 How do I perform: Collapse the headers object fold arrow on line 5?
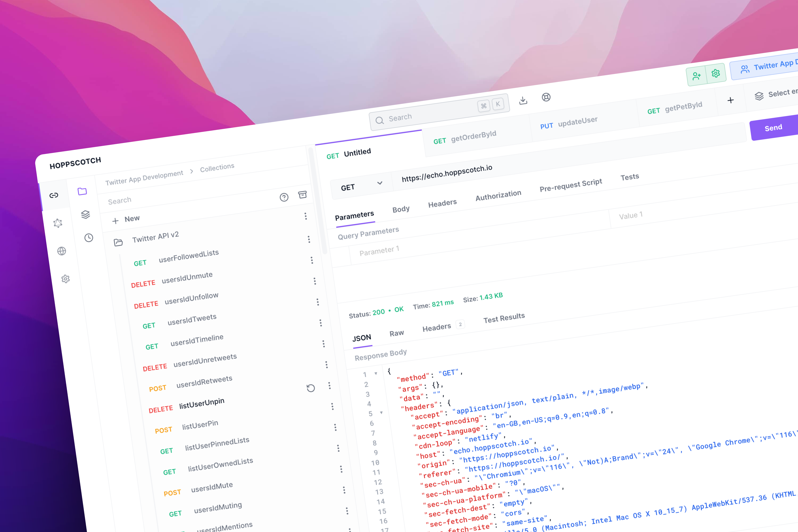(381, 413)
